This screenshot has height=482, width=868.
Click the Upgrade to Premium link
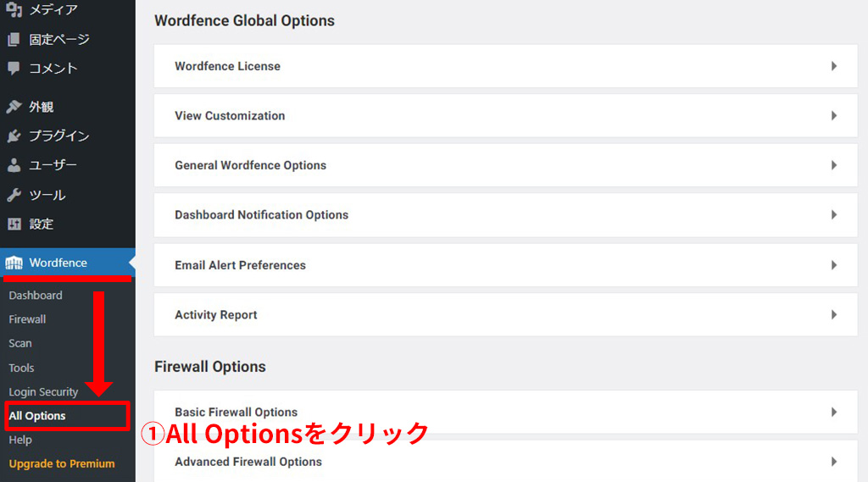[62, 463]
